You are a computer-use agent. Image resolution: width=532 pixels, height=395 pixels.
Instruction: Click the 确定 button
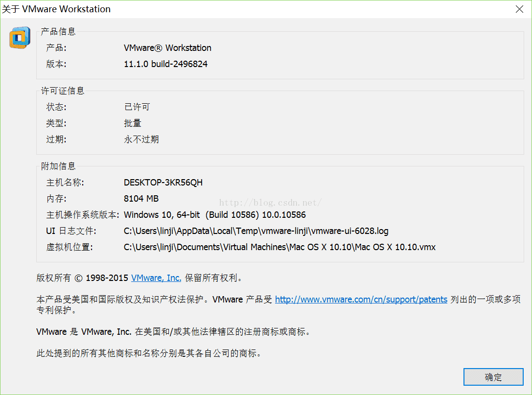click(x=493, y=377)
